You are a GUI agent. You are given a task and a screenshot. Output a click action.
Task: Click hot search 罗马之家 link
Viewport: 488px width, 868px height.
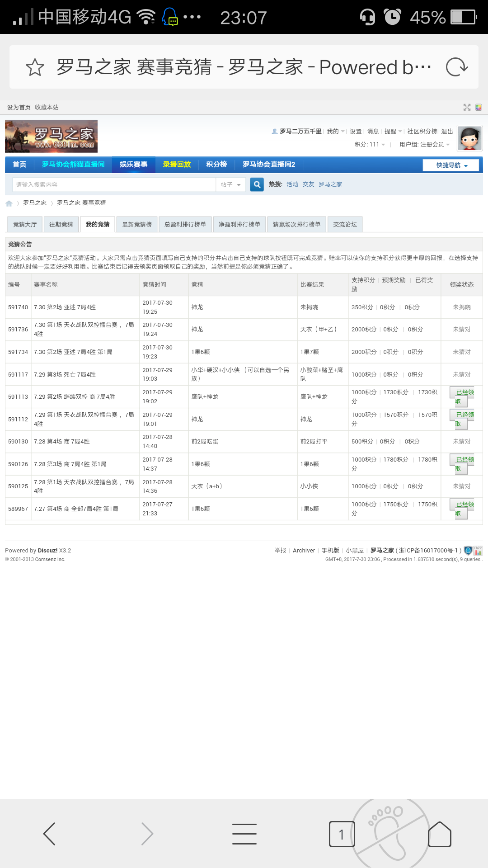click(x=330, y=184)
